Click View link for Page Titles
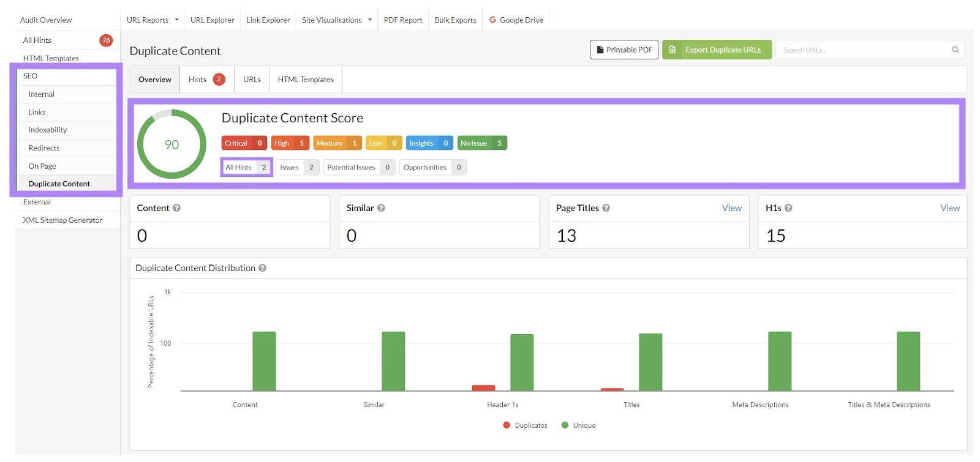Viewport: 980px width, 462px height. [731, 208]
